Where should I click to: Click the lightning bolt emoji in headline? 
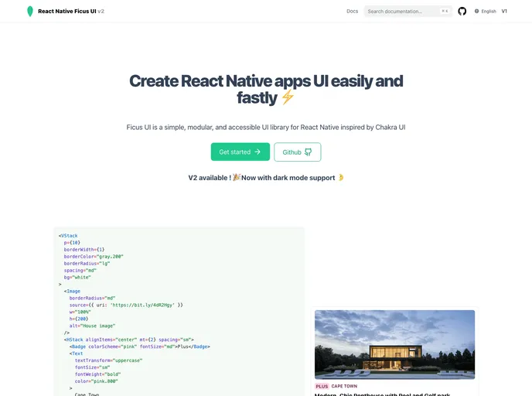pos(288,97)
